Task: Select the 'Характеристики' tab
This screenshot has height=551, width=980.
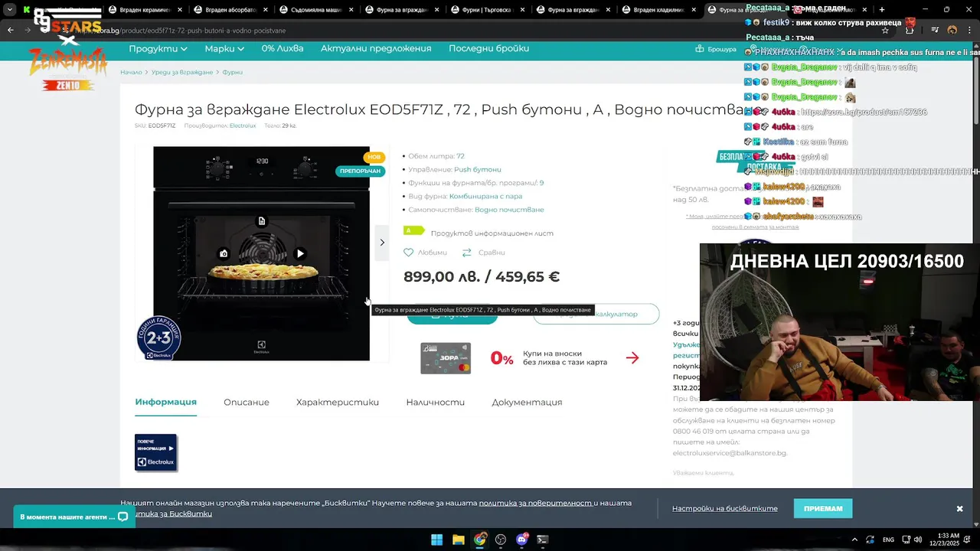Action: point(338,402)
